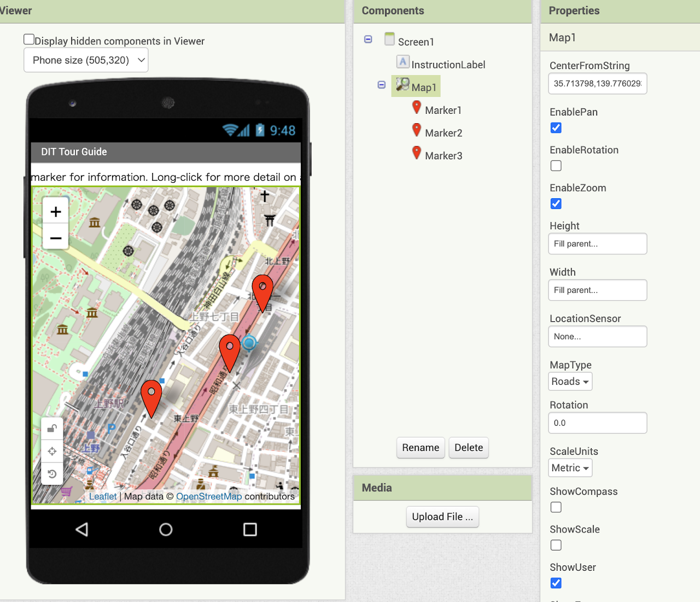Image resolution: width=700 pixels, height=602 pixels.
Task: Select InstructionLabel in the Components tree
Action: 448,65
